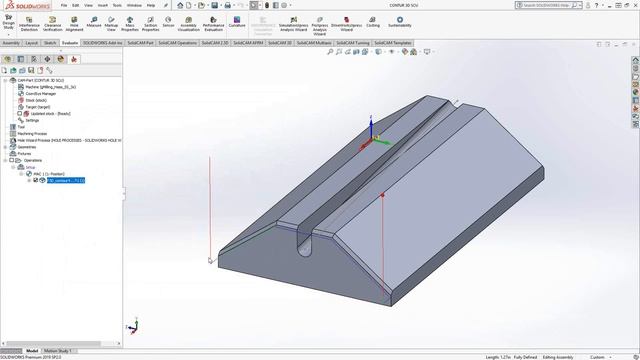640x360 pixels.
Task: Click the Home icon in quick toolbar
Action: [x=180, y=5]
